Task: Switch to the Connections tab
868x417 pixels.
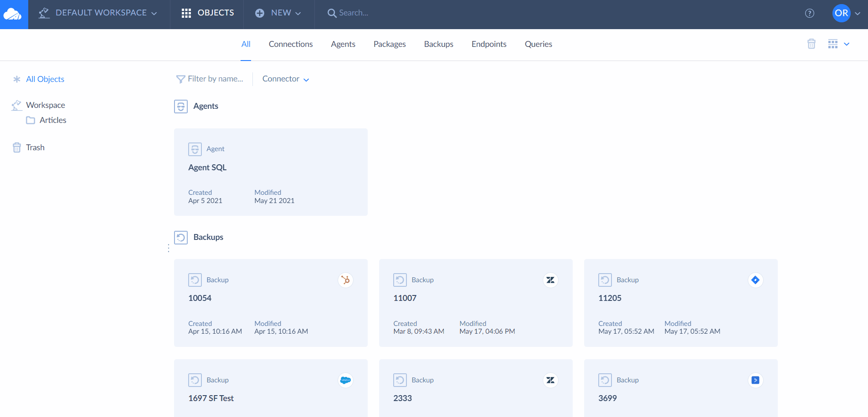Action: (x=291, y=44)
